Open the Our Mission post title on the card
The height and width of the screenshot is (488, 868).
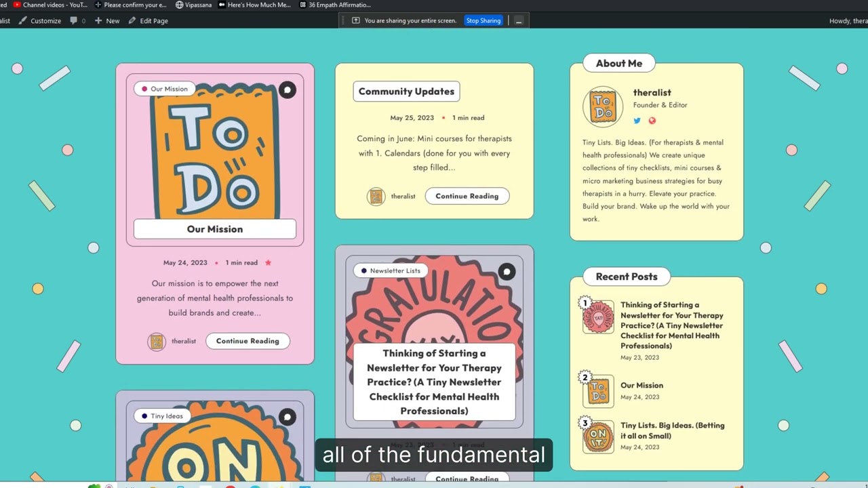pos(215,229)
